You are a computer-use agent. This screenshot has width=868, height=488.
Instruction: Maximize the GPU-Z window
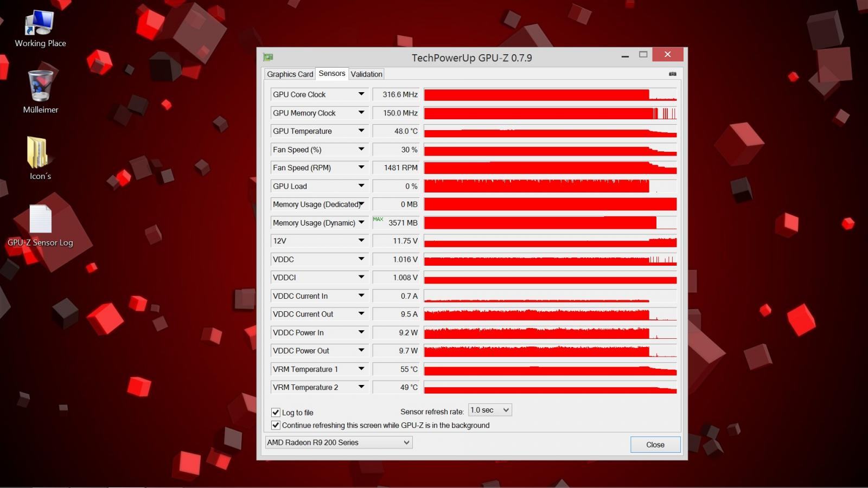[643, 55]
